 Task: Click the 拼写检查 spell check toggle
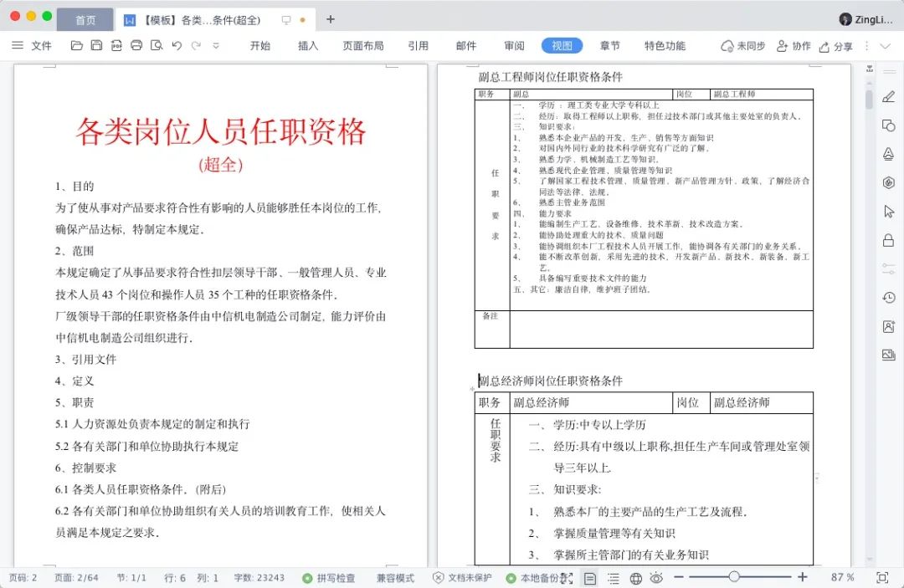point(329,578)
